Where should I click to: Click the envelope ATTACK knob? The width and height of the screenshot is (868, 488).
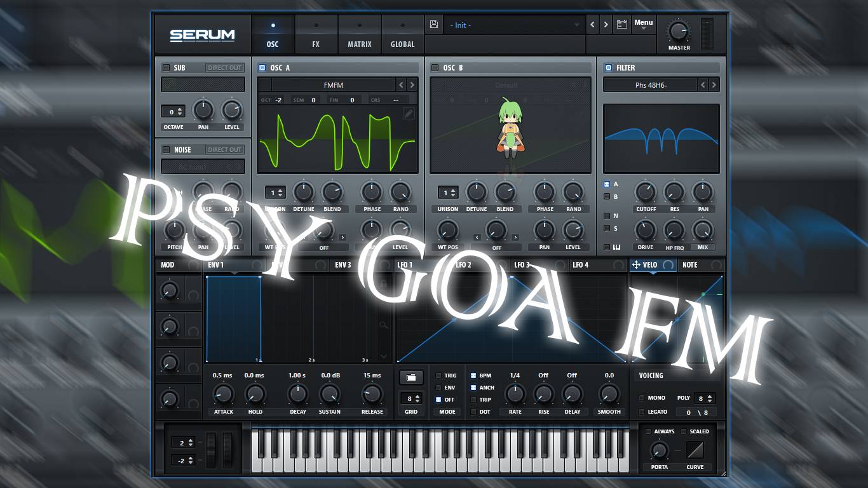pyautogui.click(x=223, y=395)
